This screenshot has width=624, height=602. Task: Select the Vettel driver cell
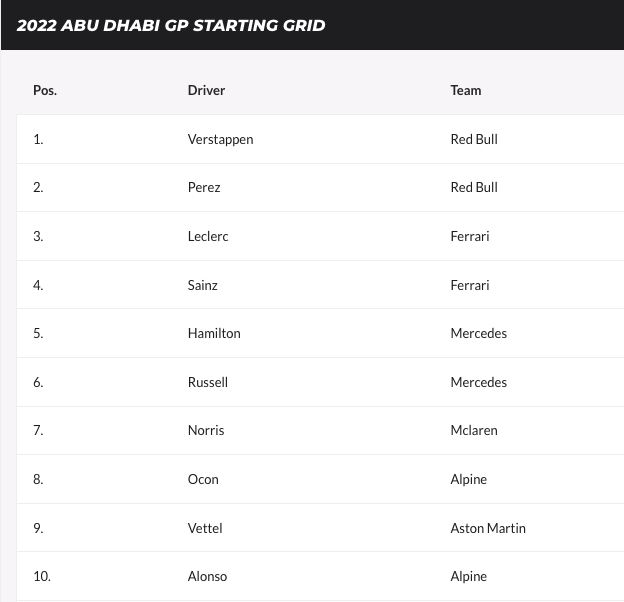[205, 528]
